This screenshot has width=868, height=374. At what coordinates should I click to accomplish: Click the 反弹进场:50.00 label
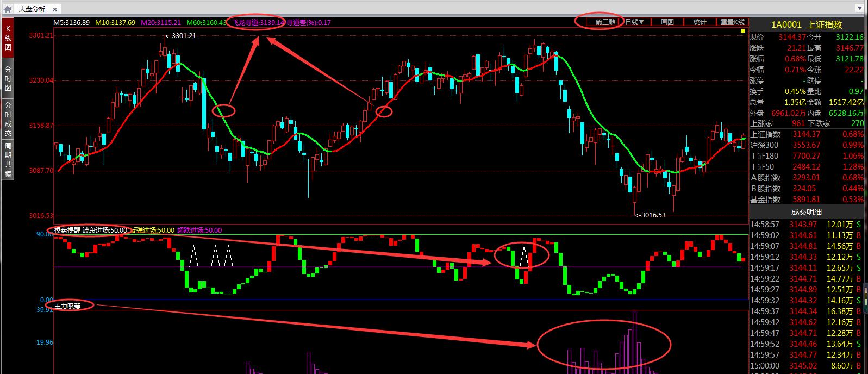[x=152, y=230]
